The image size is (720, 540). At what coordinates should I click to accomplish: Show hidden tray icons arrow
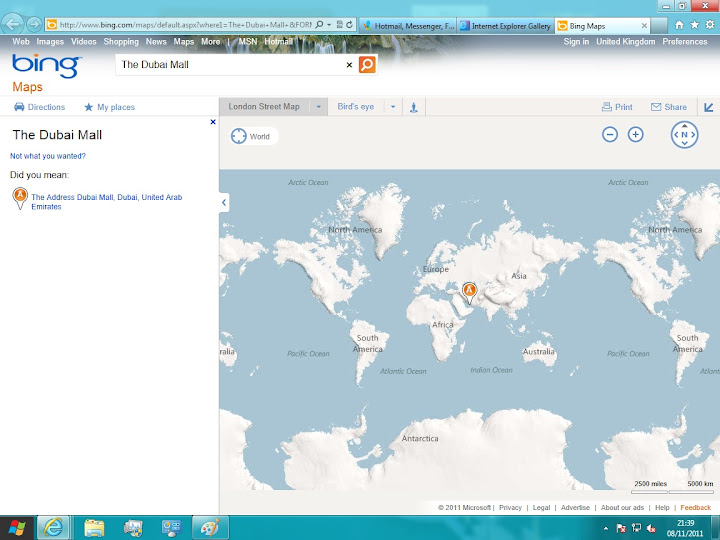[605, 529]
